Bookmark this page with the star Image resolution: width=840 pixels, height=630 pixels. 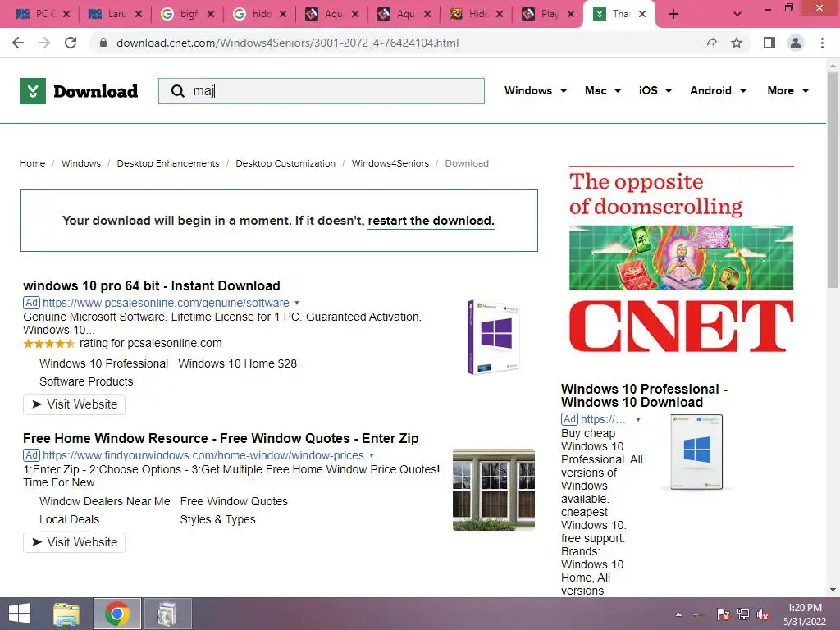point(737,43)
